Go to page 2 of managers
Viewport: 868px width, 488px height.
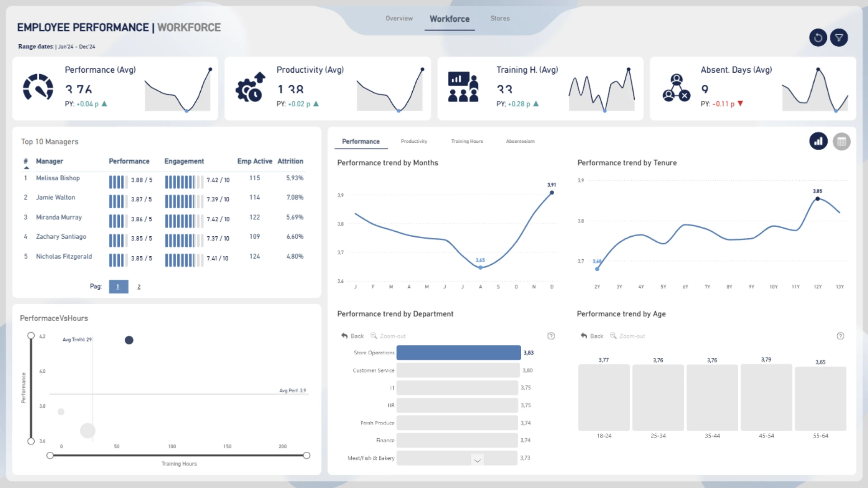[x=139, y=286]
